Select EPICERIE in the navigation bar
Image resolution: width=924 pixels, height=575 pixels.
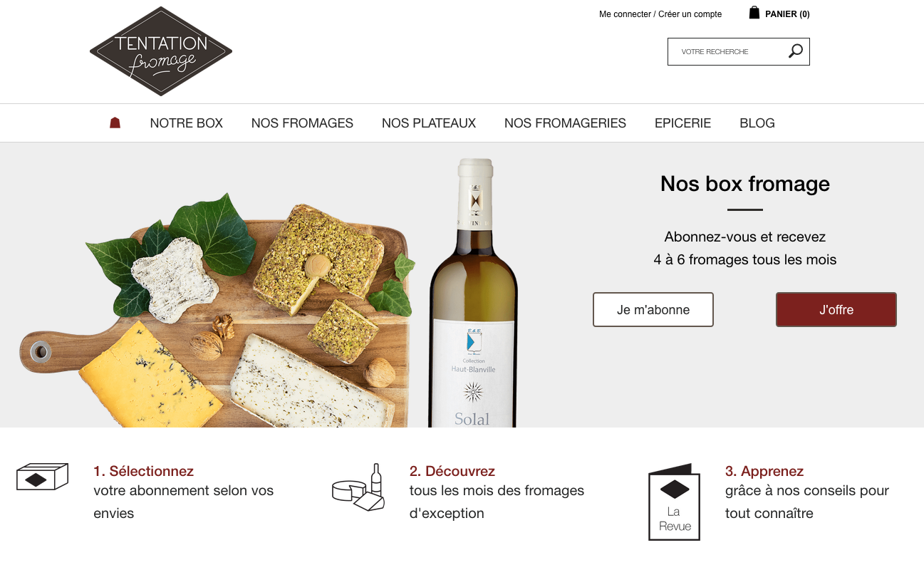pyautogui.click(x=682, y=123)
